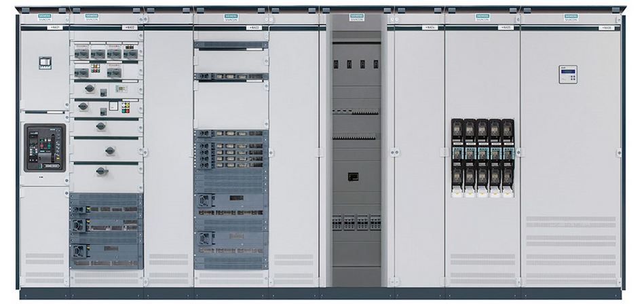Click the Siemens logo above the fuse cabinet
644x308 pixels.
coord(482,17)
